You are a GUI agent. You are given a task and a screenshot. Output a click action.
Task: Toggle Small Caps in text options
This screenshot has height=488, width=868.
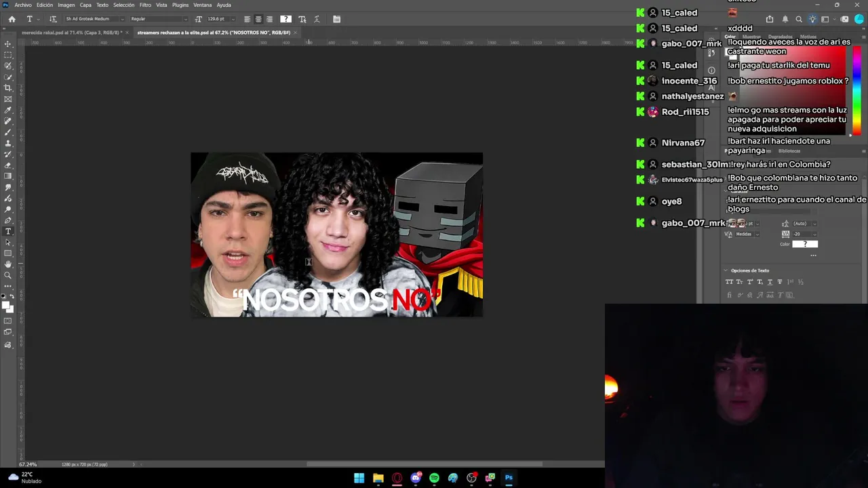coord(739,282)
